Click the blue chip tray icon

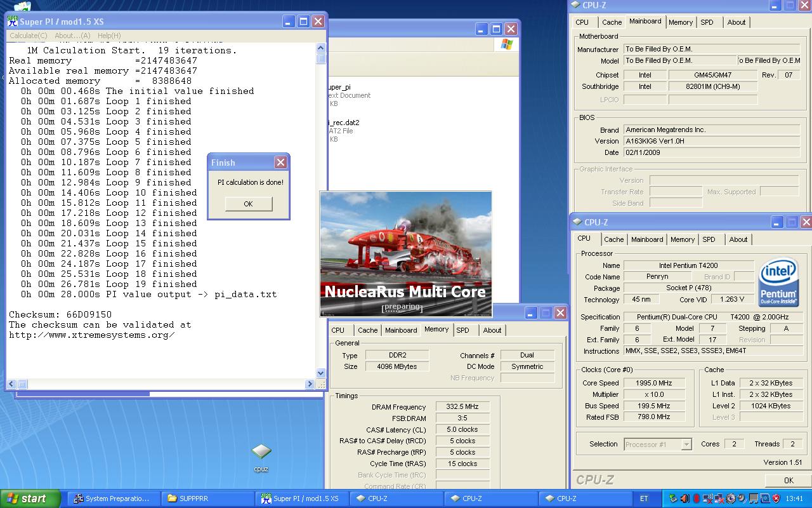[x=765, y=498]
